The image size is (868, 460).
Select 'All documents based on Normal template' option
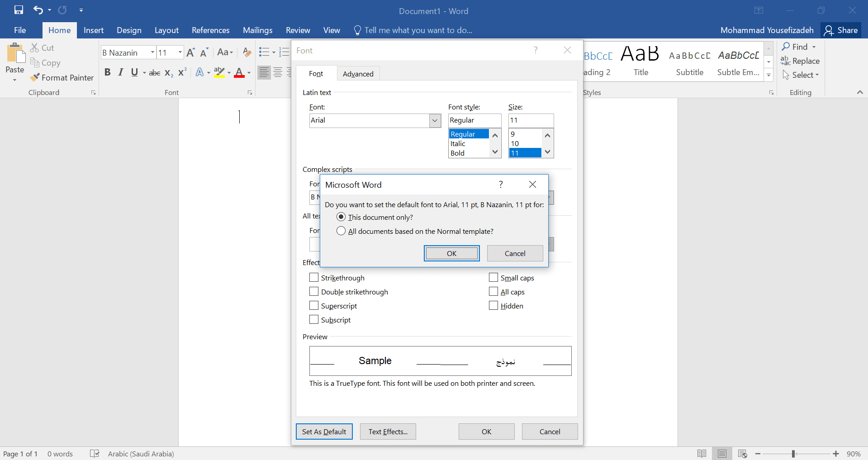coord(341,231)
